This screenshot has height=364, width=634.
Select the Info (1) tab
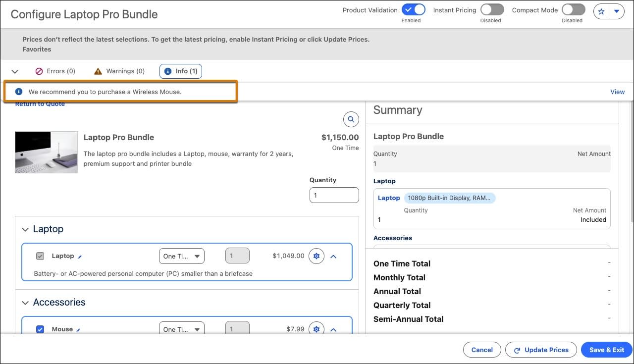click(x=181, y=71)
